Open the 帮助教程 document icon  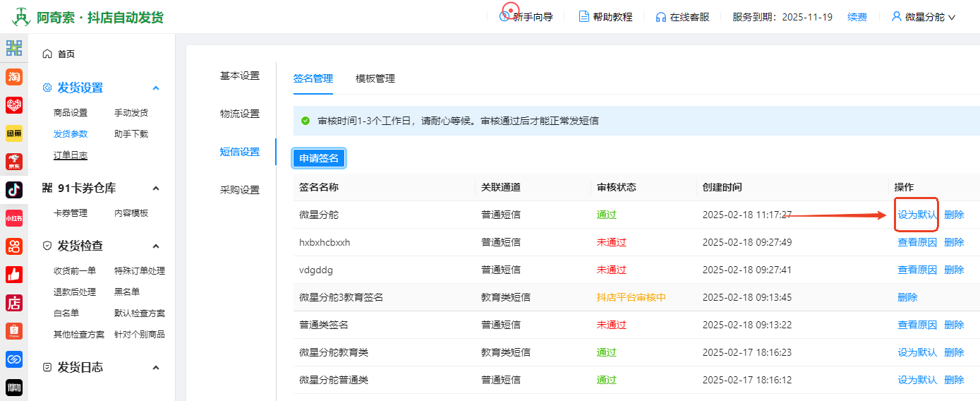pos(583,17)
